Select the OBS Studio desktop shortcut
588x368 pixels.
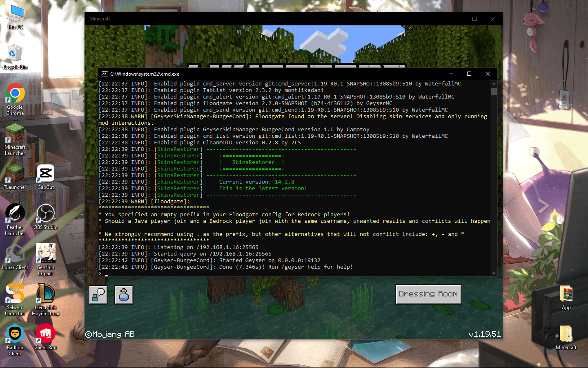(x=46, y=217)
